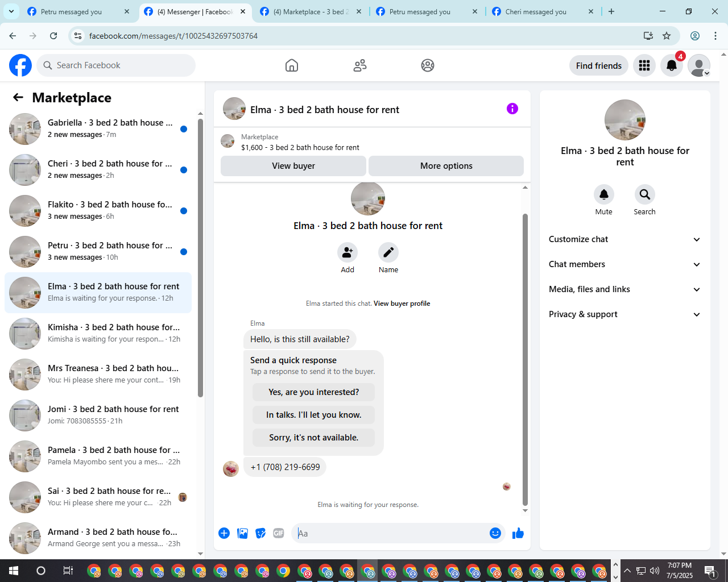Open Mrs Treanesa conversation in list
Viewport: 728px width, 582px height.
click(x=98, y=375)
